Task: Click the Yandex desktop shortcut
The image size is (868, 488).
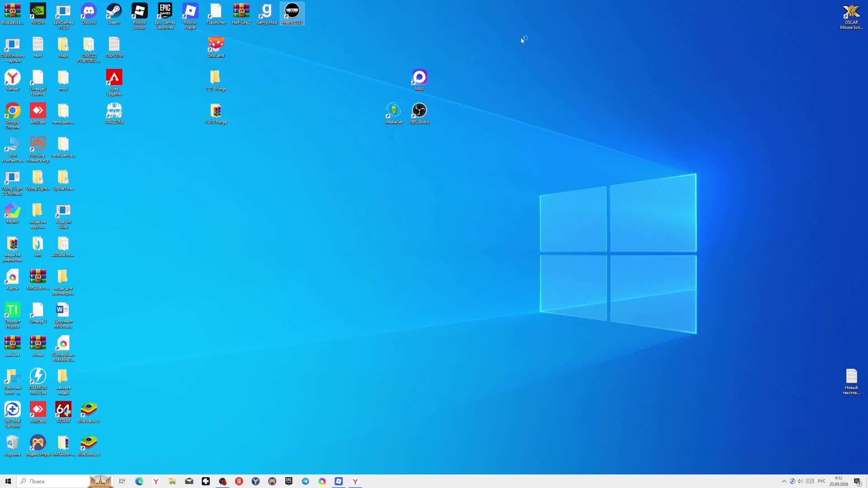Action: [x=13, y=80]
